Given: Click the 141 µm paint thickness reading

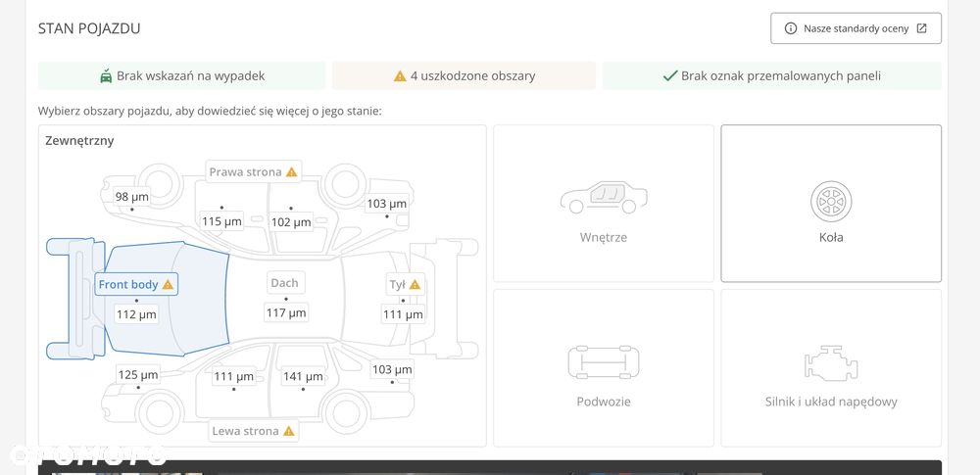Looking at the screenshot, I should click(303, 376).
